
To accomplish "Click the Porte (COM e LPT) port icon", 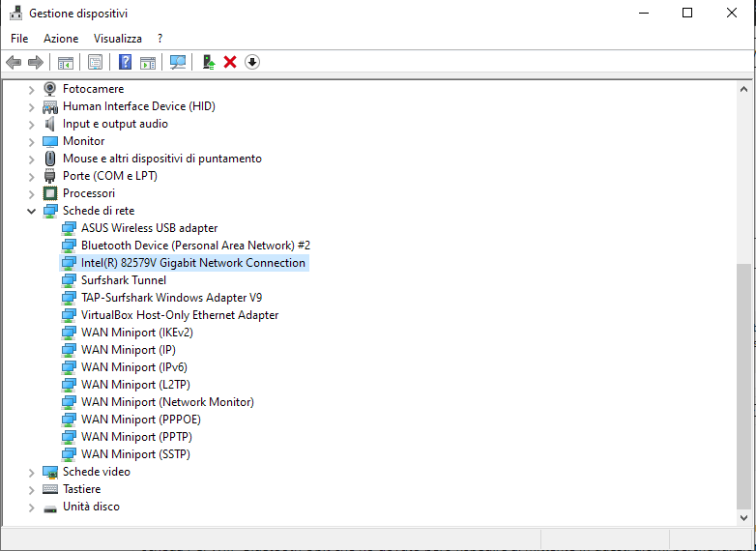I will pos(49,176).
